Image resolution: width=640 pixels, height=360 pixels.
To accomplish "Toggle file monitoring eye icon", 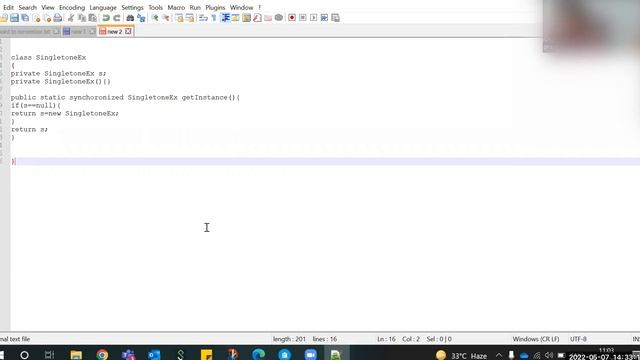I will 279,18.
